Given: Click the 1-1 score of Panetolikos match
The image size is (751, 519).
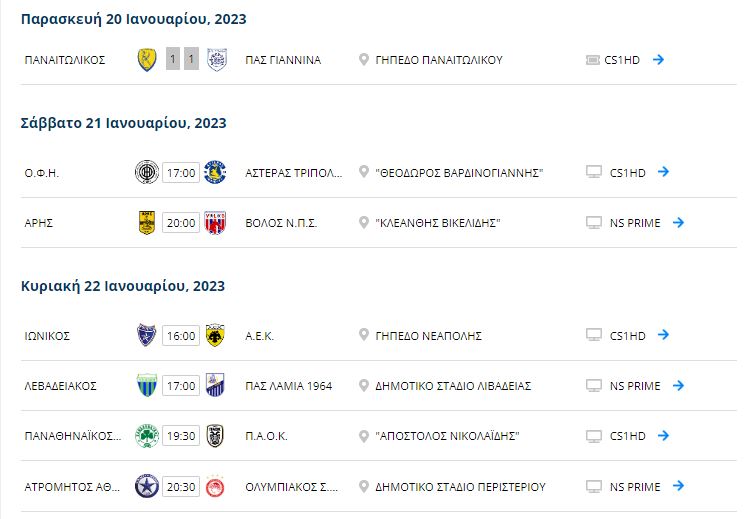Looking at the screenshot, I should 181,59.
